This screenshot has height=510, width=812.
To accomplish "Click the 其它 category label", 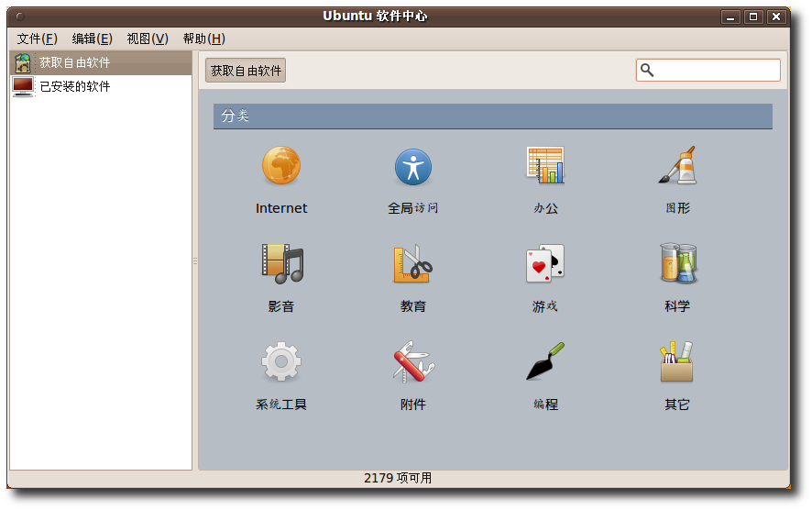I will 677,405.
